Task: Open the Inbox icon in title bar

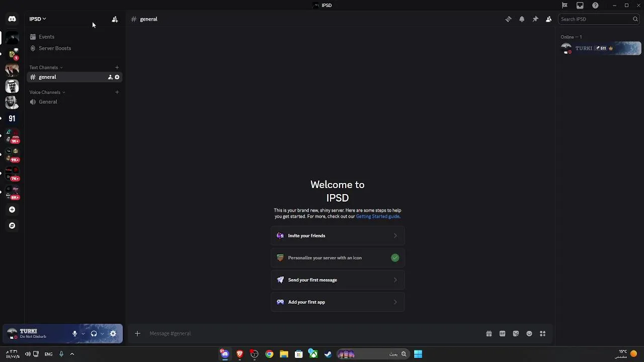Action: click(x=580, y=5)
